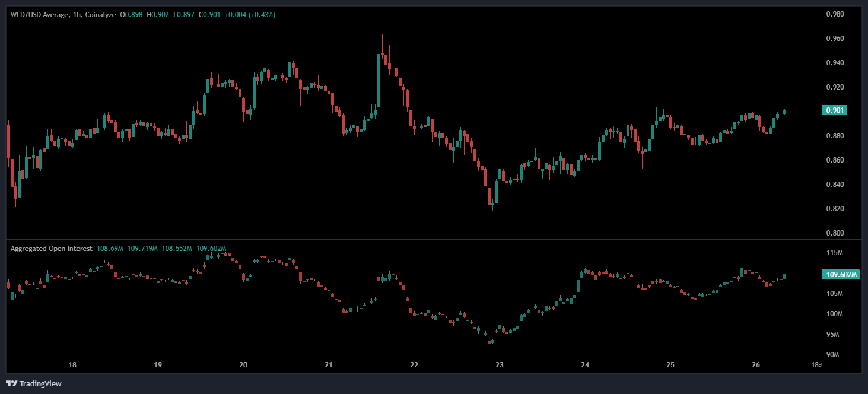Click the 100M open interest scale label
Screen dimensions: 868x394
pos(835,314)
